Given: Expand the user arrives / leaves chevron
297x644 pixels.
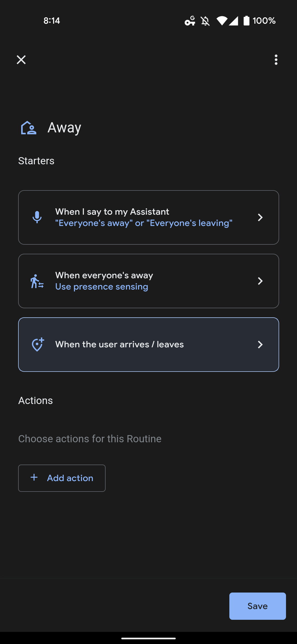Looking at the screenshot, I should [x=260, y=345].
